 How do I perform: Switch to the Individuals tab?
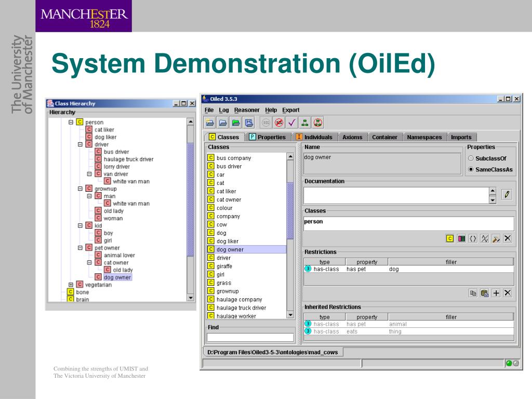(x=314, y=137)
